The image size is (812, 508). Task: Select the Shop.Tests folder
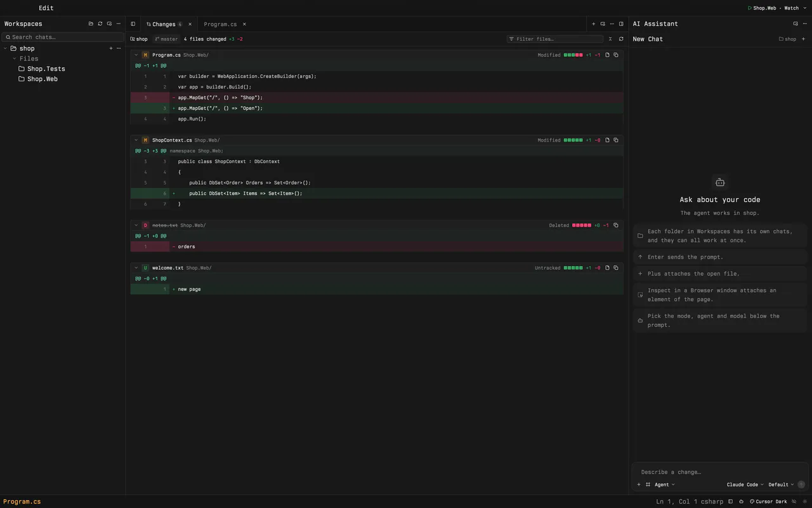(41, 69)
